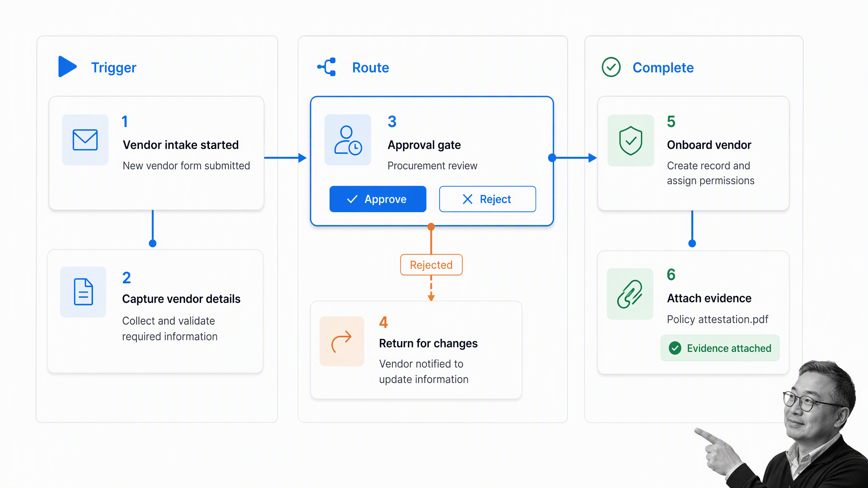868x488 pixels.
Task: Select the Trigger column heading
Action: pyautogui.click(x=114, y=68)
